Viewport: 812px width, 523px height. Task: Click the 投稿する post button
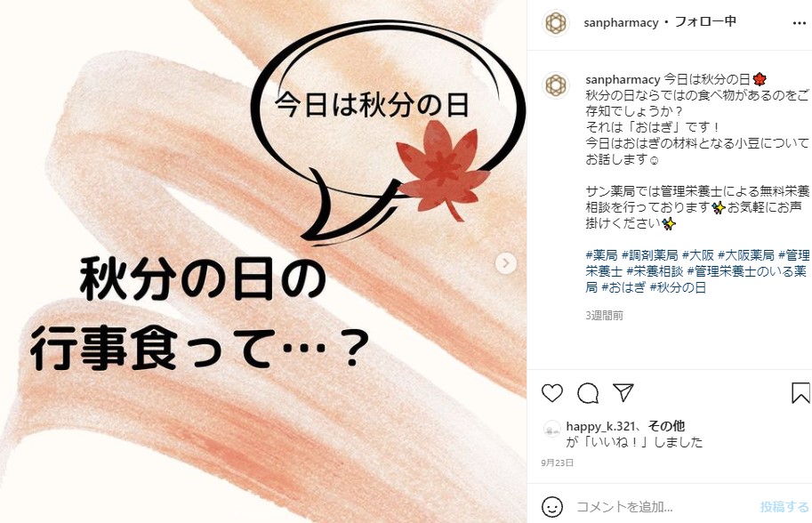(784, 506)
